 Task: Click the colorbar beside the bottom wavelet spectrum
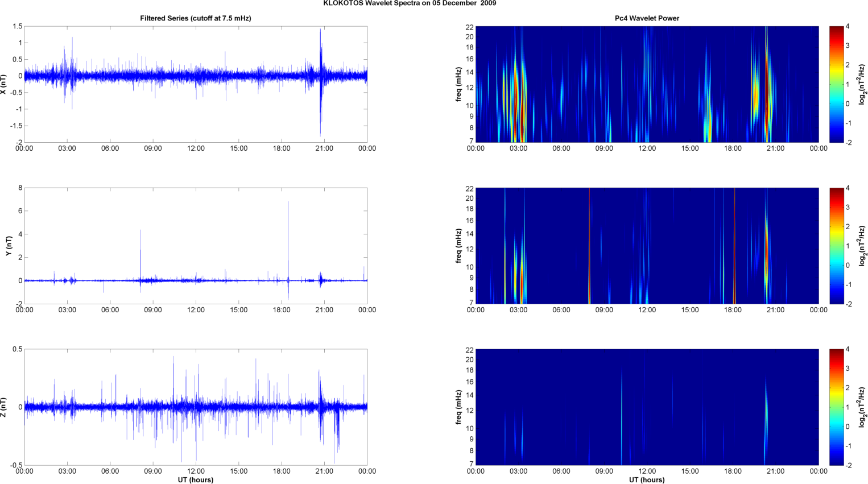tap(836, 407)
